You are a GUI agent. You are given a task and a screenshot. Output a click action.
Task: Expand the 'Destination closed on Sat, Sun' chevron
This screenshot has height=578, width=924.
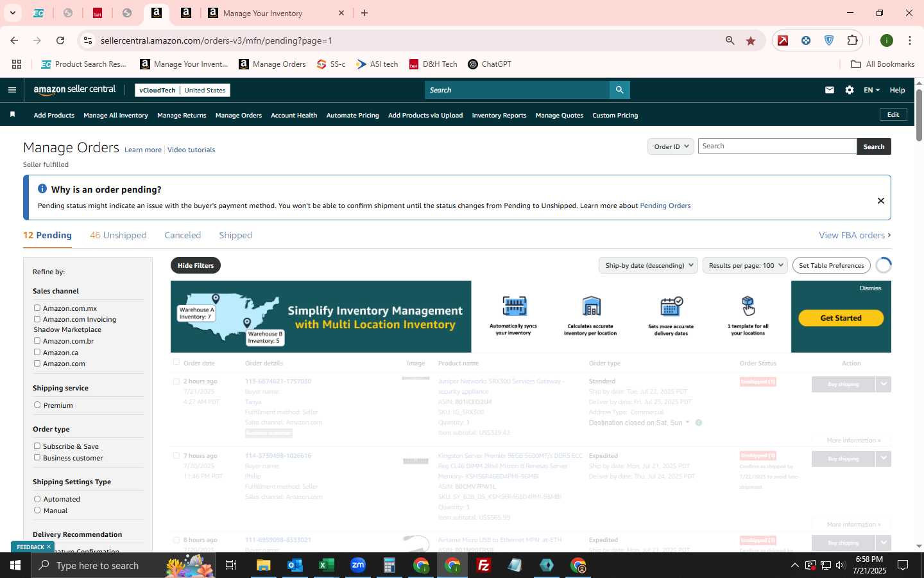click(x=687, y=423)
